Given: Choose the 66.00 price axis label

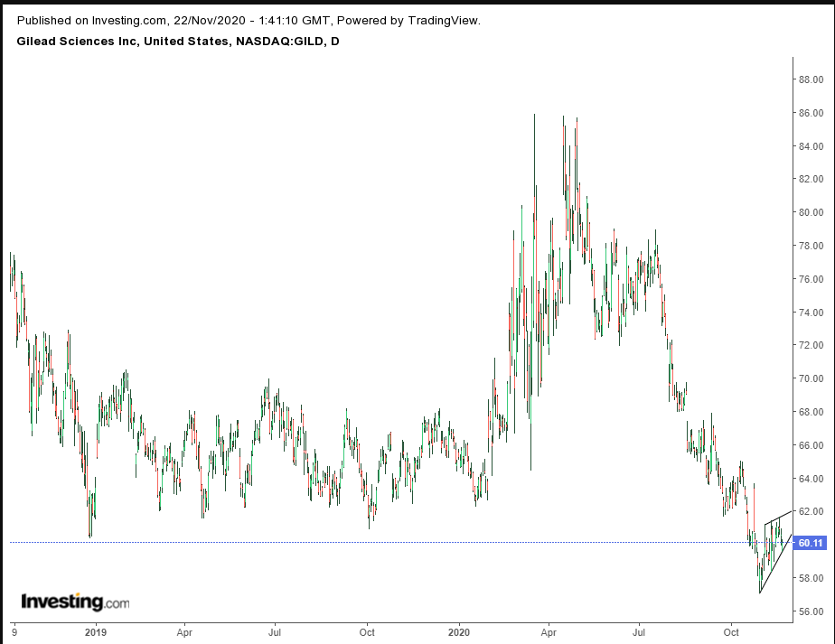Looking at the screenshot, I should [811, 445].
